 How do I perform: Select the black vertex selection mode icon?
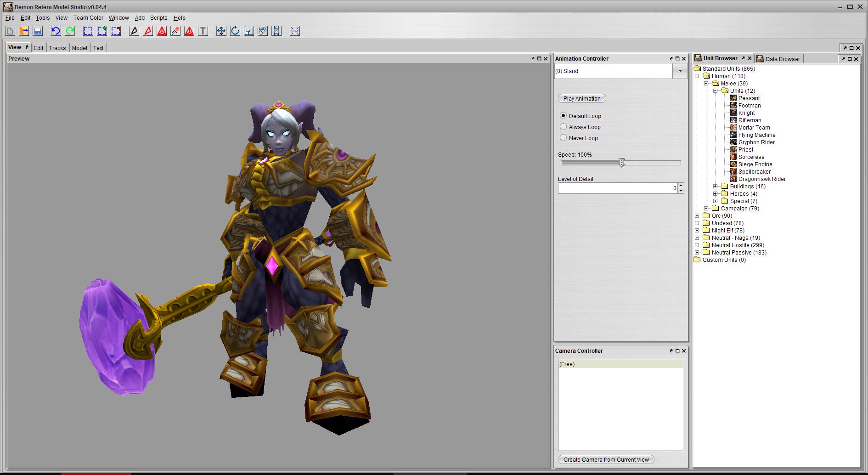tap(134, 31)
